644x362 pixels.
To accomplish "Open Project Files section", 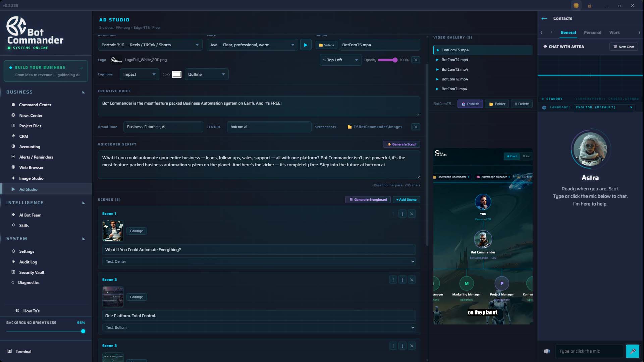I will pos(30,126).
